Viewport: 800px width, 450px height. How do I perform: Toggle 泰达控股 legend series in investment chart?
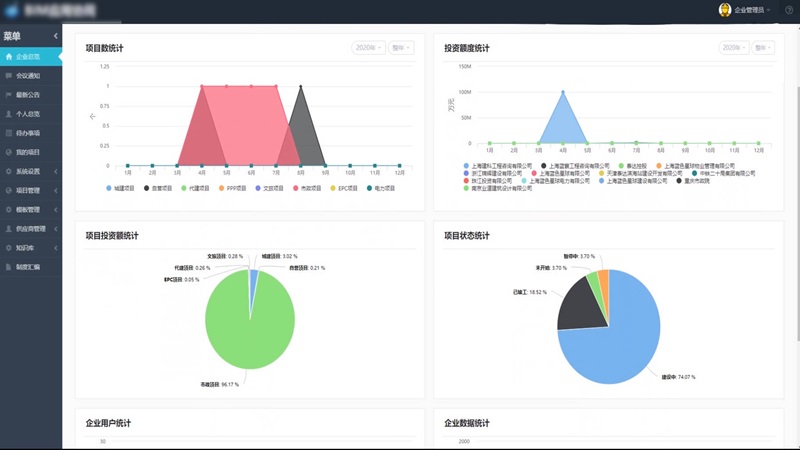[635, 166]
